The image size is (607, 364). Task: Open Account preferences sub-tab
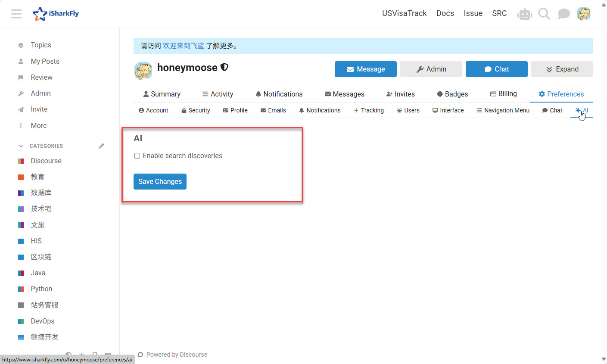[x=153, y=110]
